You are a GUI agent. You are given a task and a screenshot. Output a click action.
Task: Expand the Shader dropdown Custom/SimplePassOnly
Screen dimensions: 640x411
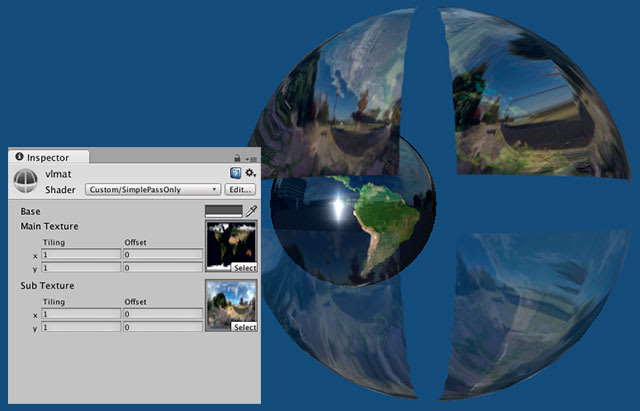(x=152, y=189)
